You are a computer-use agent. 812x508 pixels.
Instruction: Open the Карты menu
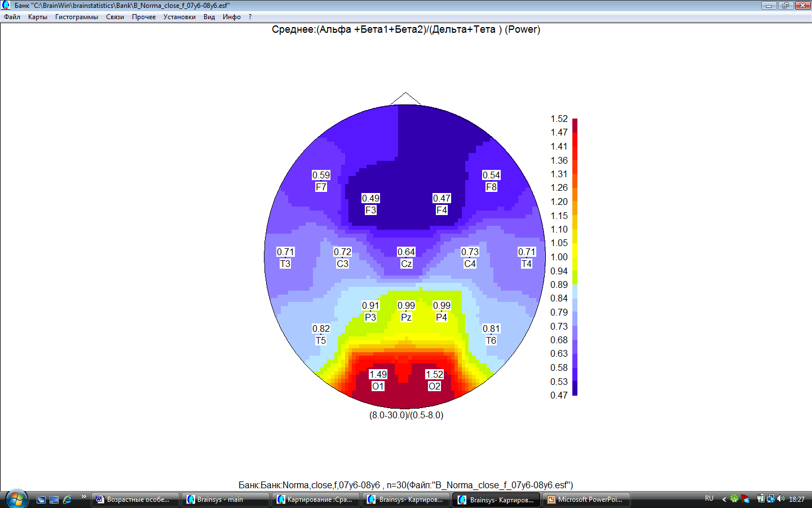pyautogui.click(x=38, y=17)
